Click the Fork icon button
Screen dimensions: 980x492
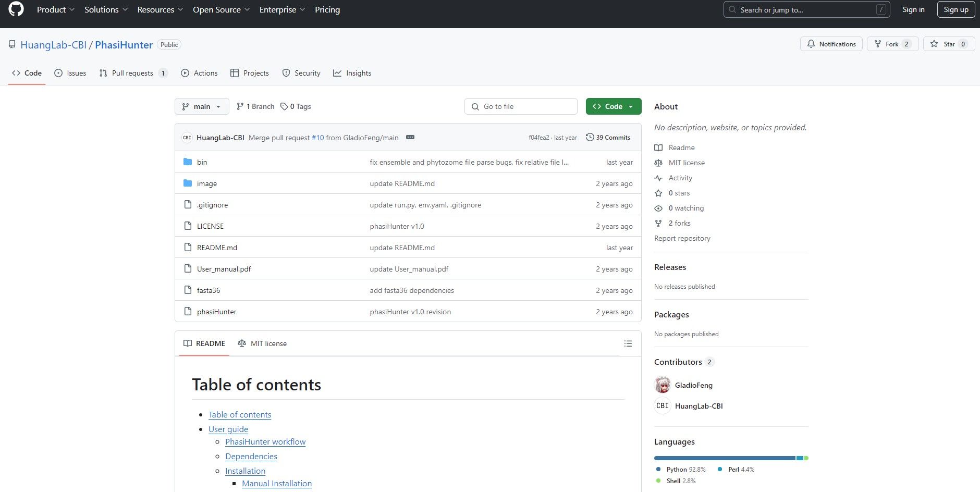tap(878, 44)
